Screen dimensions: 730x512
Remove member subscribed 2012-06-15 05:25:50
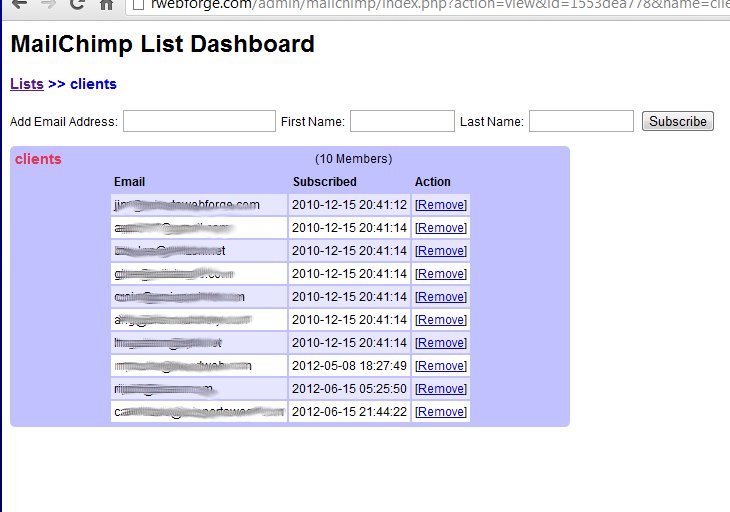(x=440, y=389)
